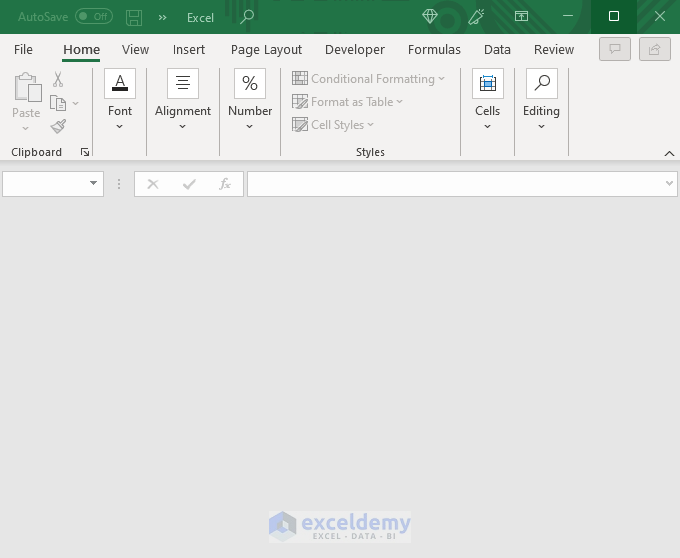Image resolution: width=680 pixels, height=558 pixels.
Task: Collapse the ribbon with the caret
Action: pos(669,153)
